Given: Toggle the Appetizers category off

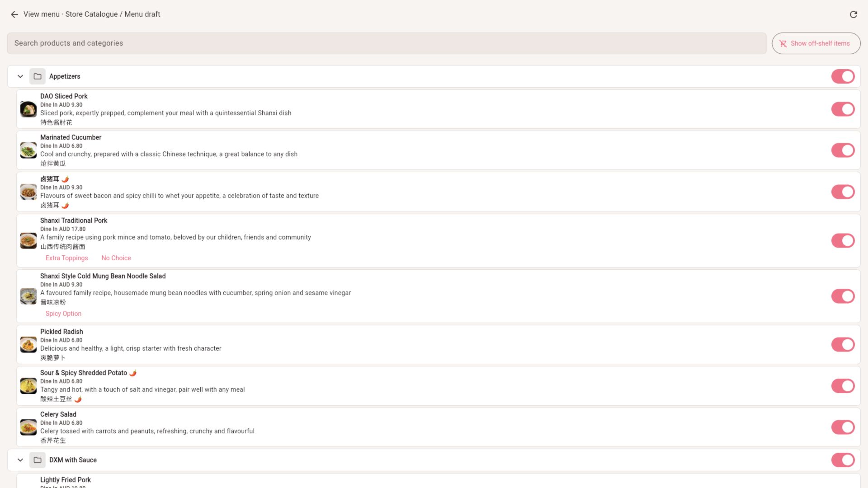Looking at the screenshot, I should click(x=843, y=76).
